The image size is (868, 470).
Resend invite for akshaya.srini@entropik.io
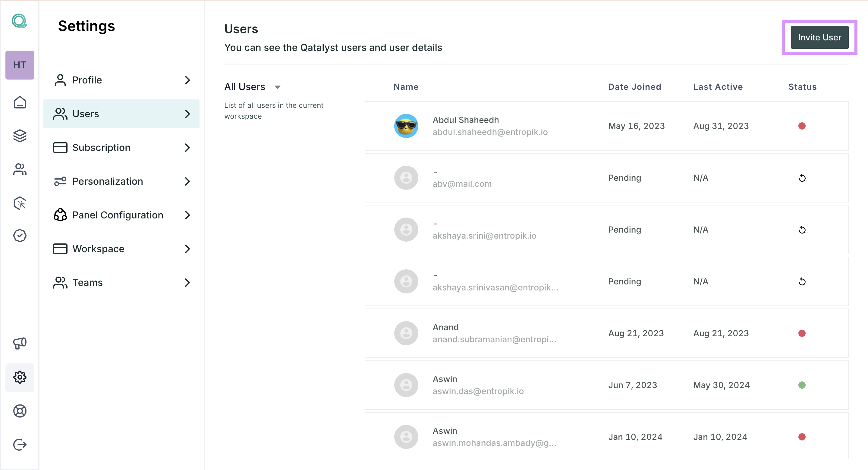[802, 230]
